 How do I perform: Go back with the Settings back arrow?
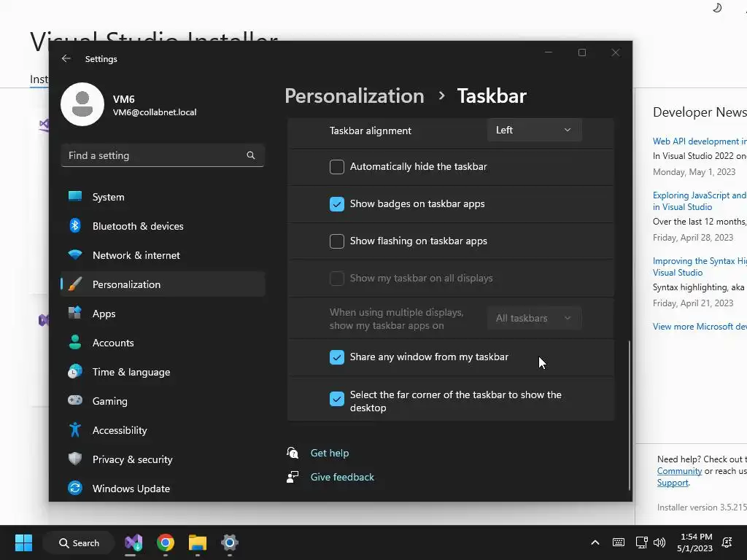point(66,58)
